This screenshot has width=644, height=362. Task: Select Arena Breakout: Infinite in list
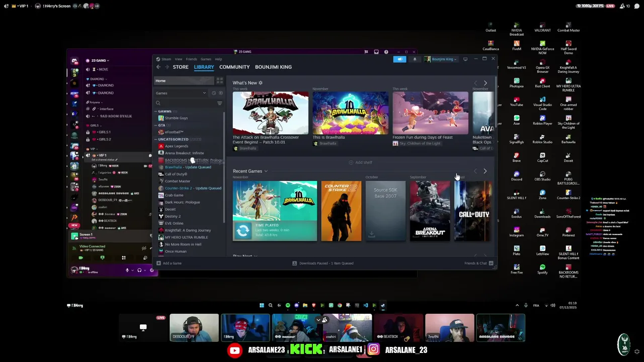click(x=184, y=153)
